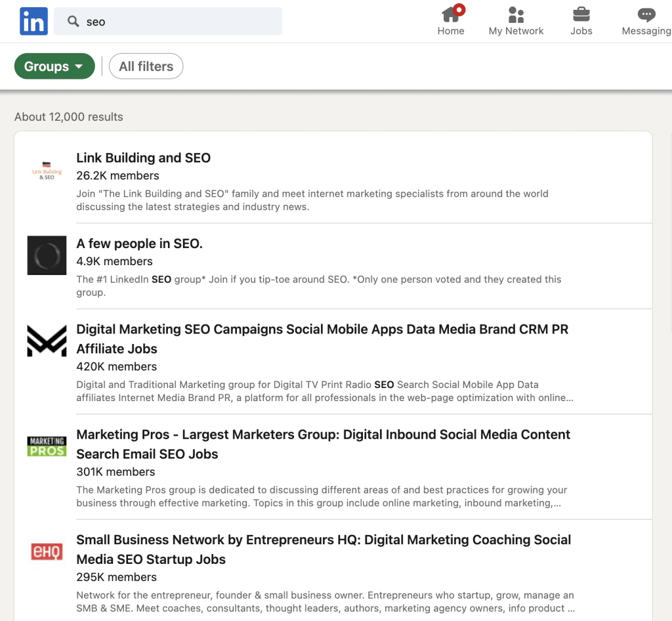Open Jobs from the top navigation
Image resolution: width=672 pixels, height=621 pixels.
[581, 20]
